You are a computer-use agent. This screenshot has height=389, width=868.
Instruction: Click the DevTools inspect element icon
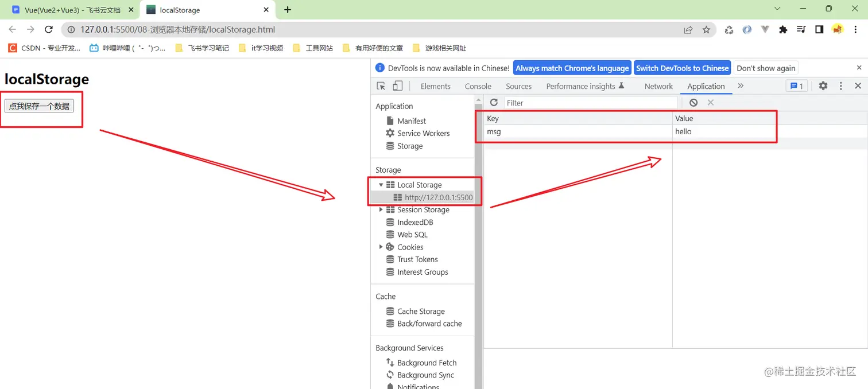pyautogui.click(x=381, y=86)
